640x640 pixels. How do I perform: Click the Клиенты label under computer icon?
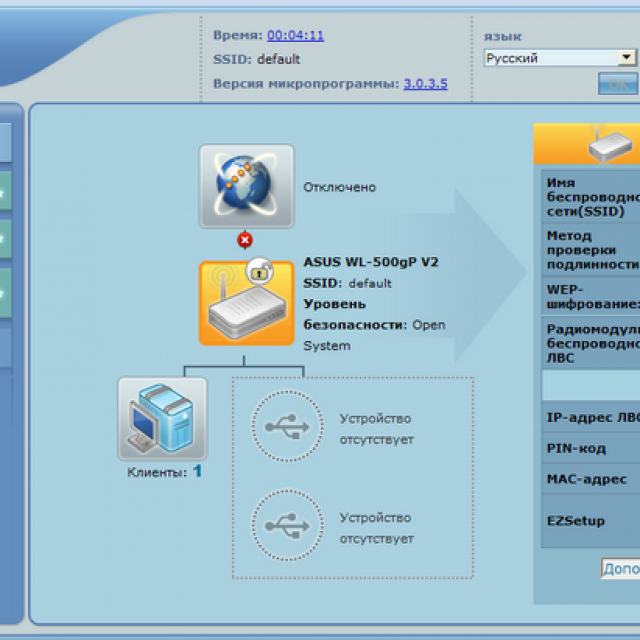click(157, 472)
